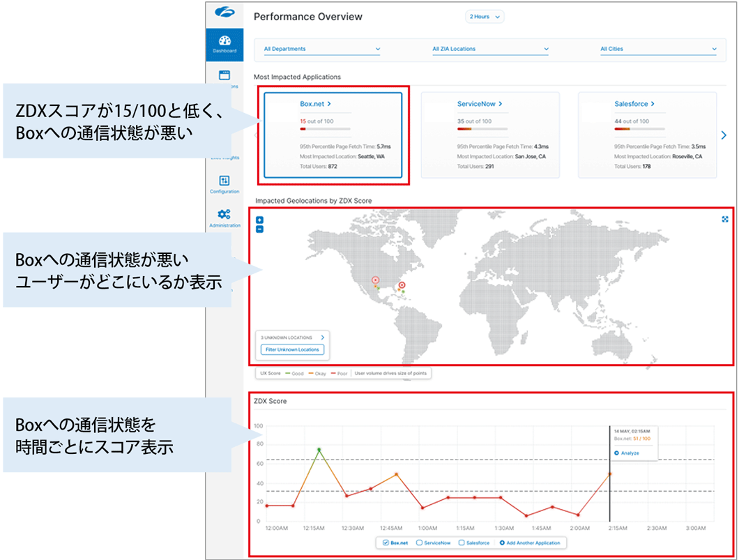Enable the ServiceNow checkbox in chart legend
The width and height of the screenshot is (739, 560).
click(420, 543)
